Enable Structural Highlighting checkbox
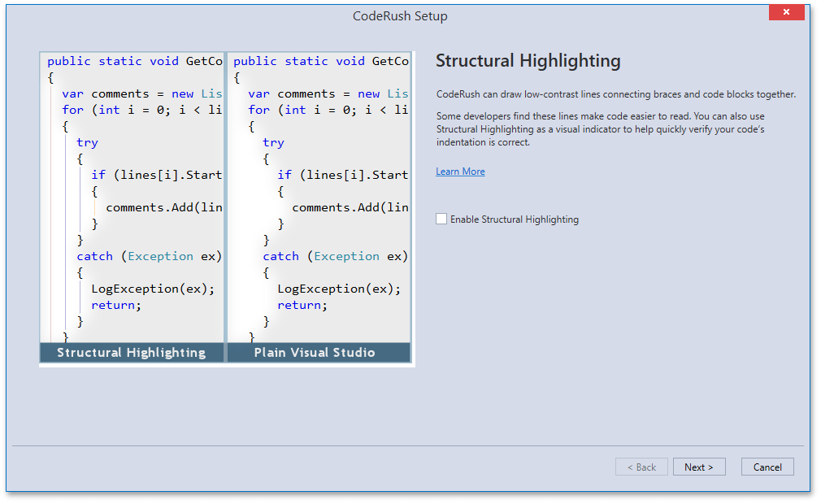821x504 pixels. click(441, 218)
